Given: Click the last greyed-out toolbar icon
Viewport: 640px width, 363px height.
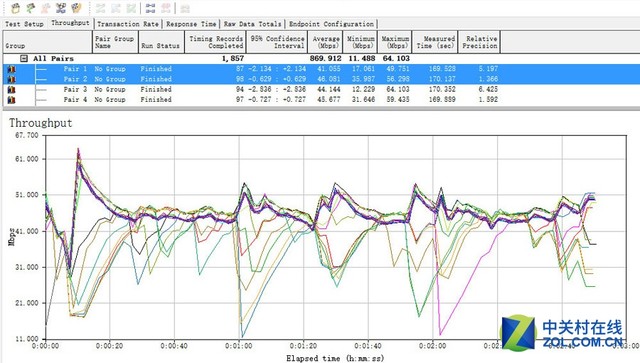Looking at the screenshot, I should point(185,8).
